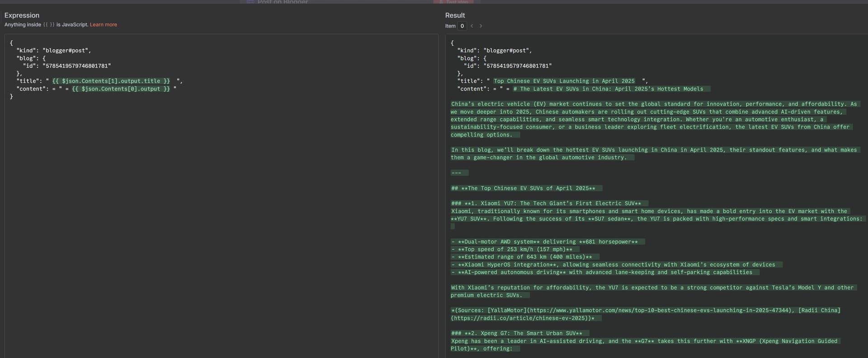Select the $json.Contents[1].output.title expression token

pyautogui.click(x=111, y=81)
